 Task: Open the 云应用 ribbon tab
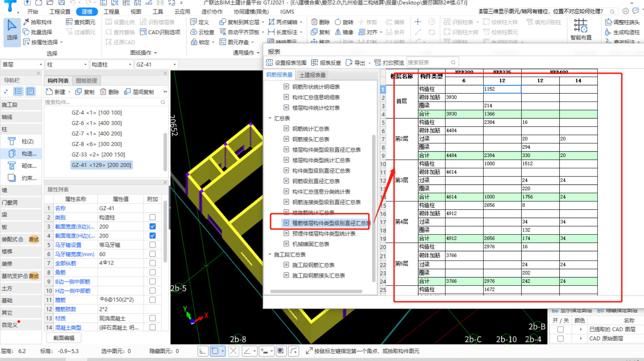point(182,12)
